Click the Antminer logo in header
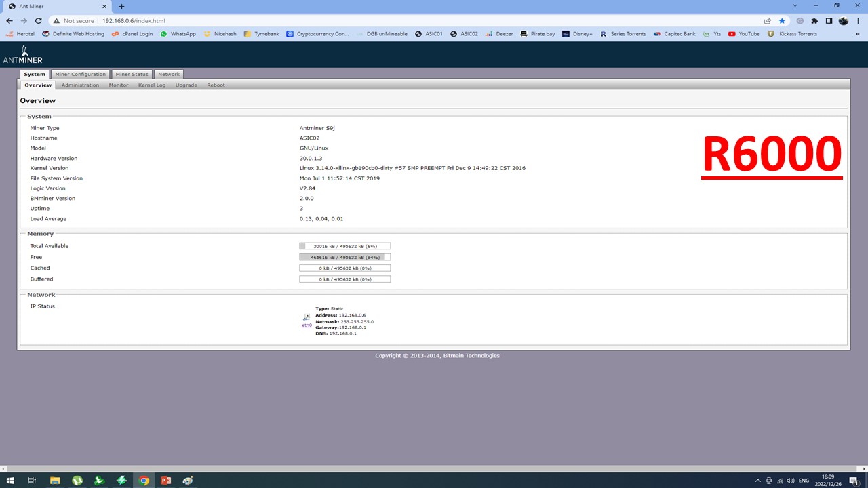This screenshot has width=868, height=488. (x=22, y=55)
